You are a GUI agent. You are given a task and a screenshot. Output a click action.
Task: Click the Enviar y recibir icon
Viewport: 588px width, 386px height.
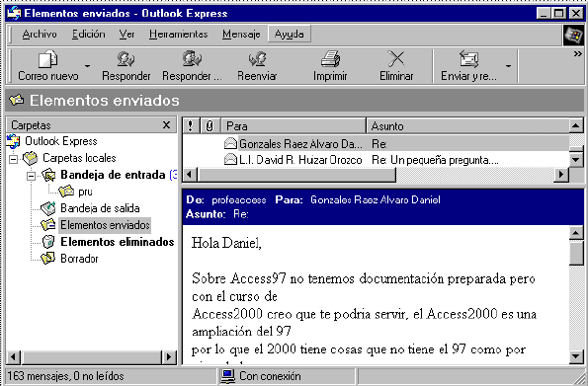(468, 59)
